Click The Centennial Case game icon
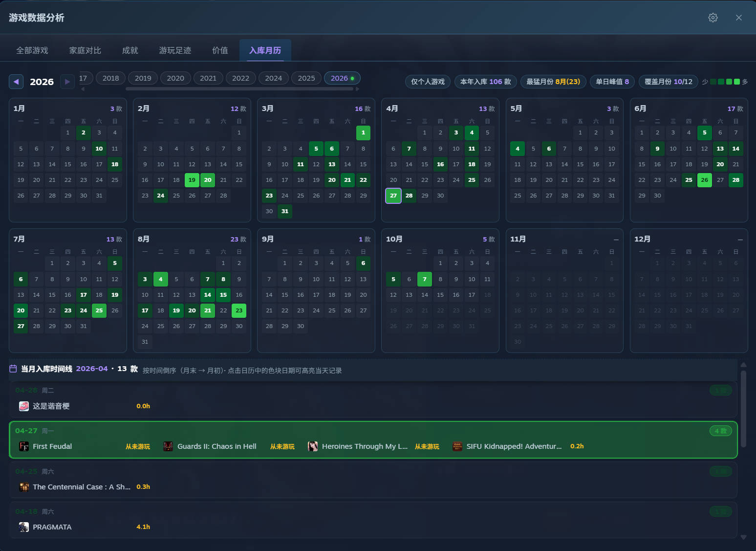Viewport: 756px width, 551px height. 24,487
